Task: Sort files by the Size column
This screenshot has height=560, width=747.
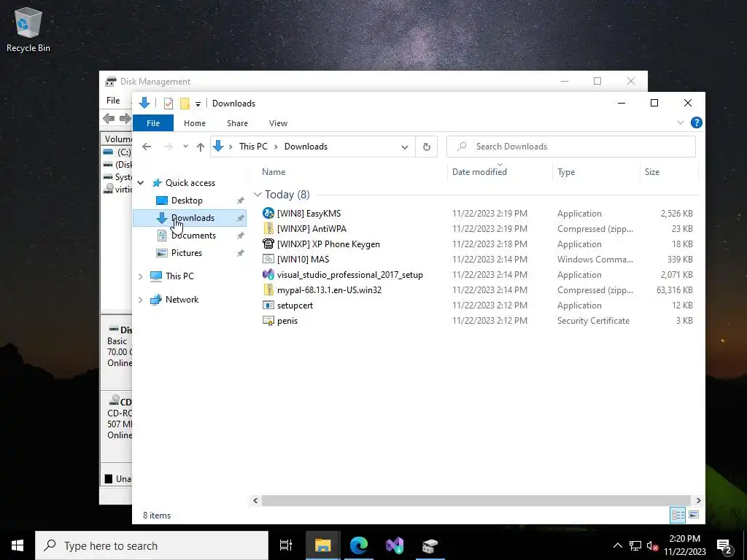Action: pyautogui.click(x=651, y=172)
